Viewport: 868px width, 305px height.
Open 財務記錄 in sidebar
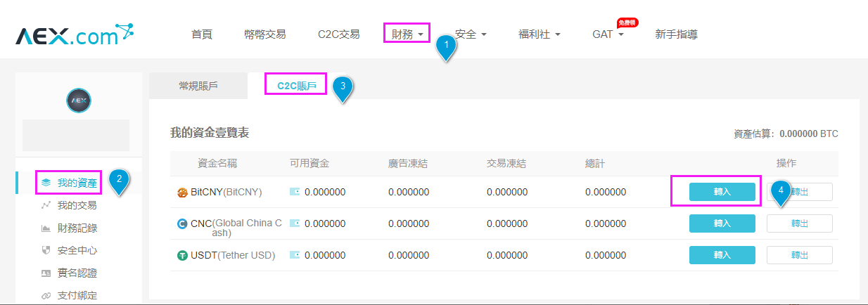point(77,228)
